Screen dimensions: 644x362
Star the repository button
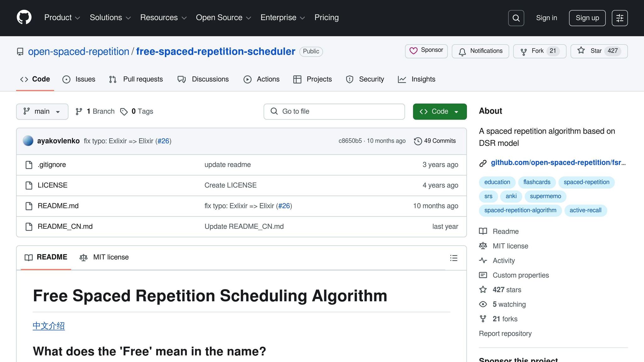599,51
